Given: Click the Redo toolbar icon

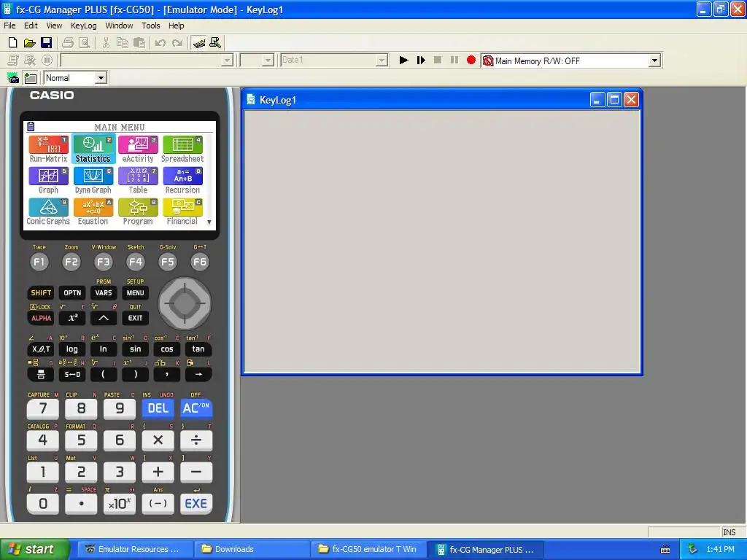Looking at the screenshot, I should 177,43.
